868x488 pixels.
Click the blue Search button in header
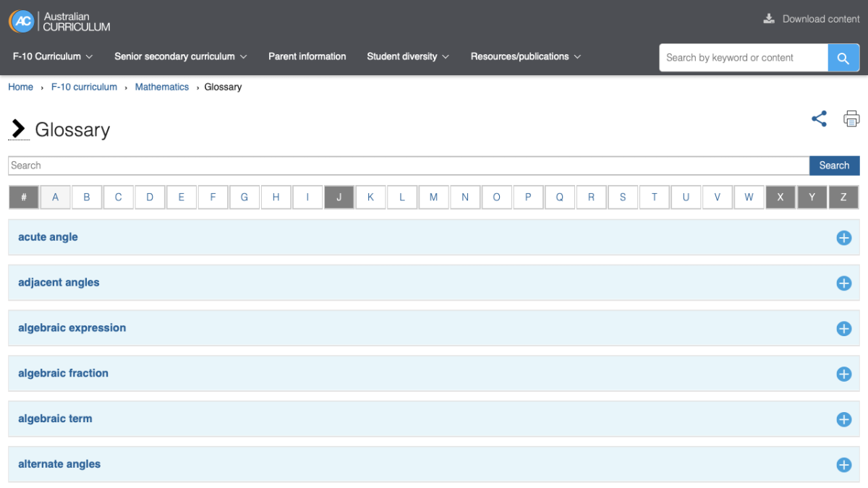pyautogui.click(x=843, y=57)
